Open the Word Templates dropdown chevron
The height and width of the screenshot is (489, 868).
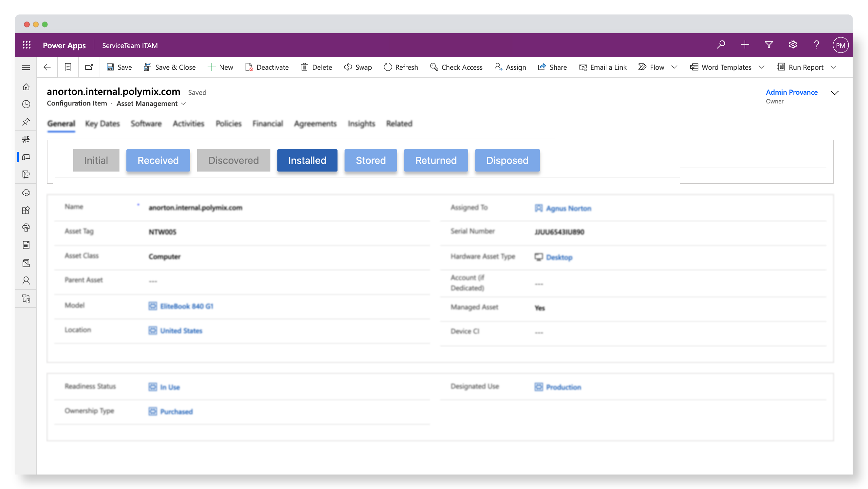point(762,67)
